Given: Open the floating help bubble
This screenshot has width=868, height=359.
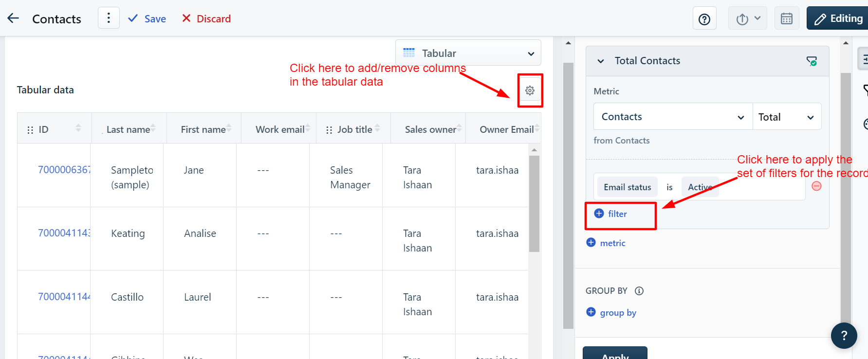Looking at the screenshot, I should coord(844,335).
